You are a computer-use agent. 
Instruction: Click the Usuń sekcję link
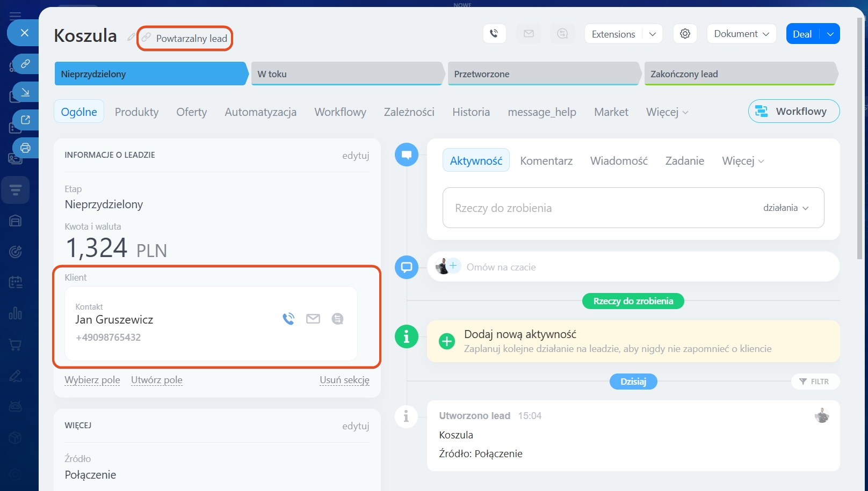point(344,380)
